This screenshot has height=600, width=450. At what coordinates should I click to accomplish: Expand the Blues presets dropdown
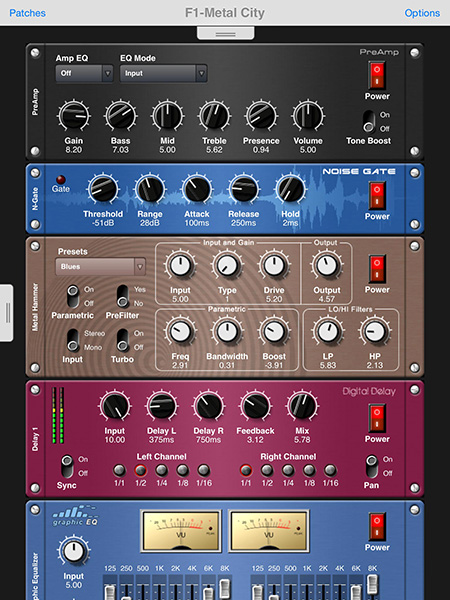(101, 266)
